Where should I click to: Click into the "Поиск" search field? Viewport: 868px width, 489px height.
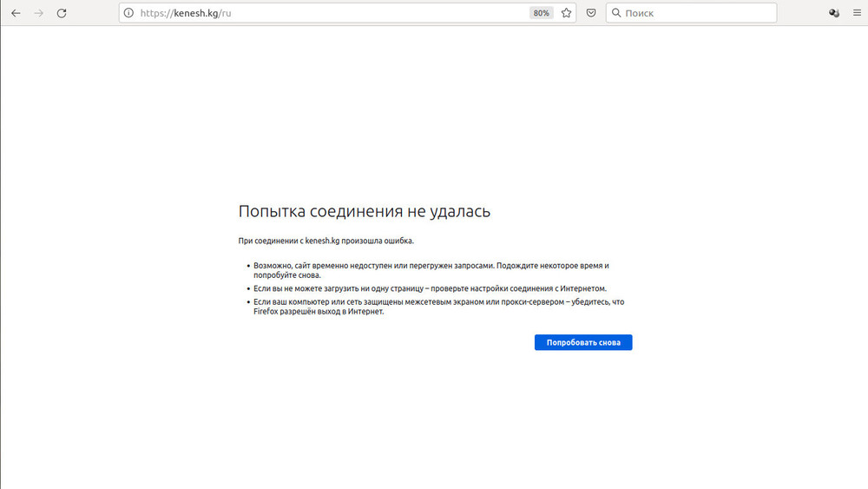[694, 13]
